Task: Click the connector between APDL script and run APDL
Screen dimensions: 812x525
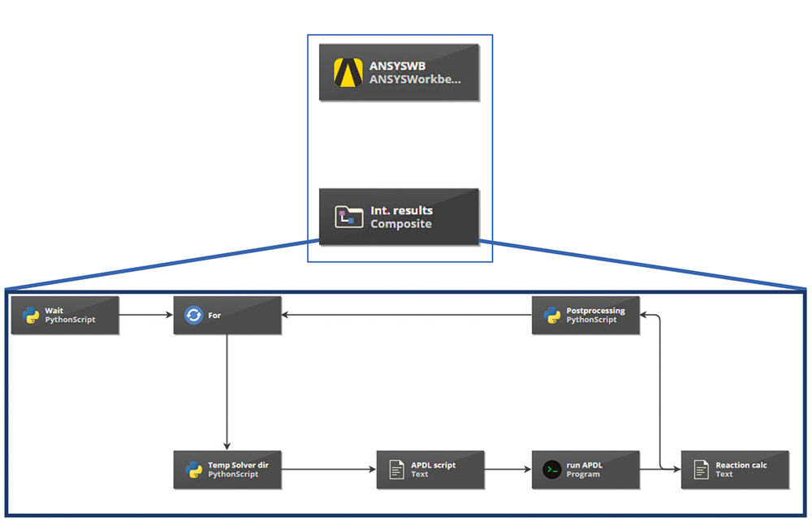Action: [508, 469]
